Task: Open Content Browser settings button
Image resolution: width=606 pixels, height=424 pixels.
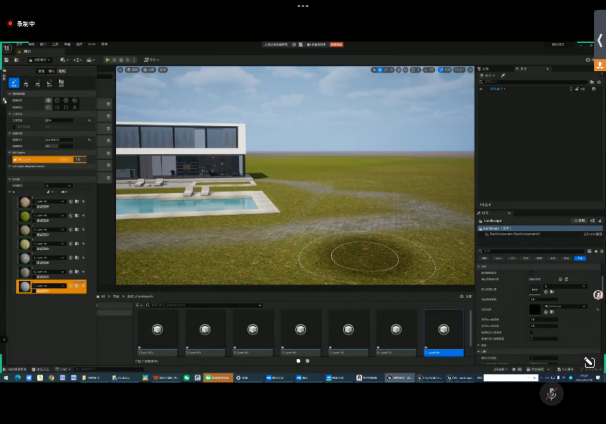Action: tap(465, 296)
